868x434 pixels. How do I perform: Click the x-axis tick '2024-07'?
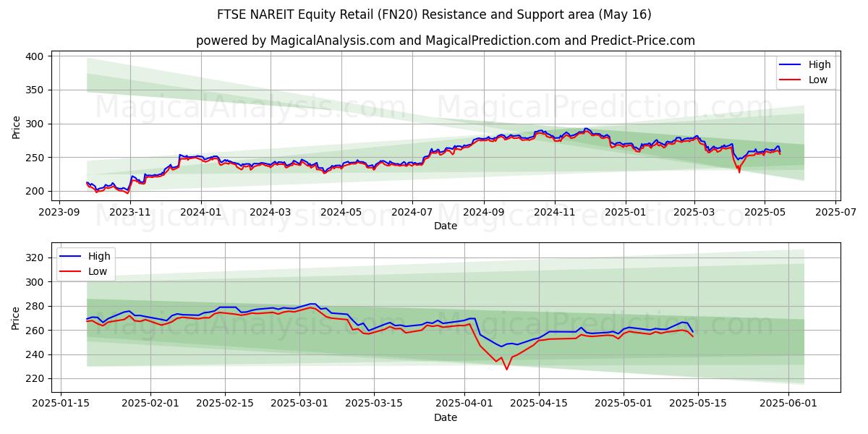coord(412,212)
